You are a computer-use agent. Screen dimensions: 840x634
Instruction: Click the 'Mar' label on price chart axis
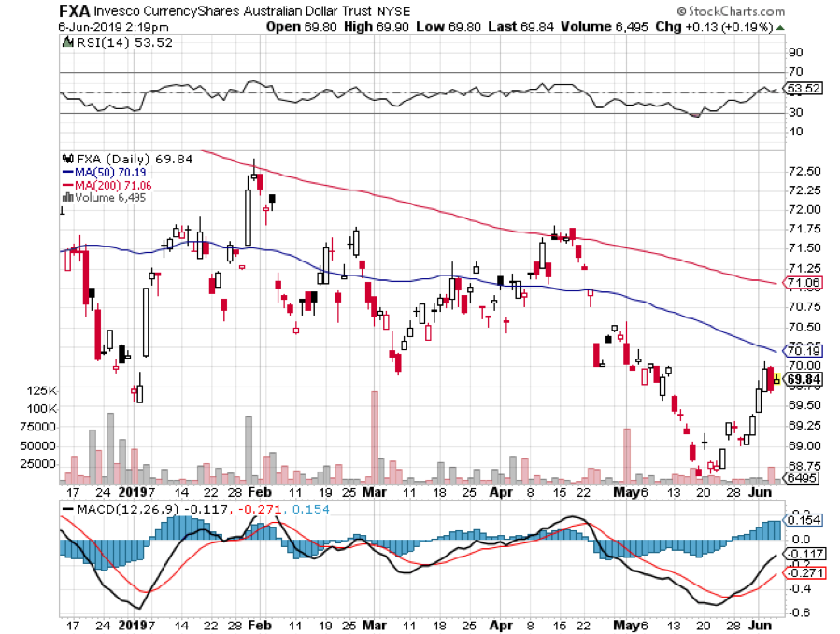coord(374,492)
